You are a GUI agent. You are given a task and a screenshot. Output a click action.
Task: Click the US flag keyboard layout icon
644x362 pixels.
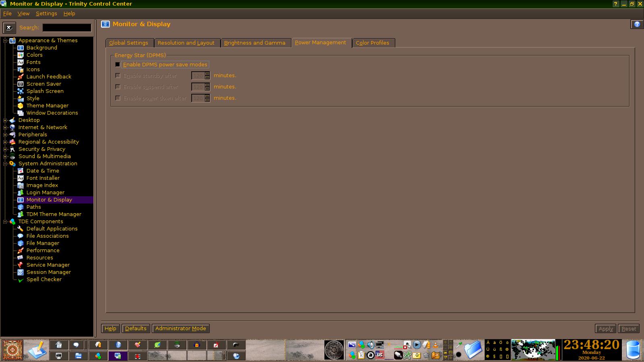[x=380, y=355]
